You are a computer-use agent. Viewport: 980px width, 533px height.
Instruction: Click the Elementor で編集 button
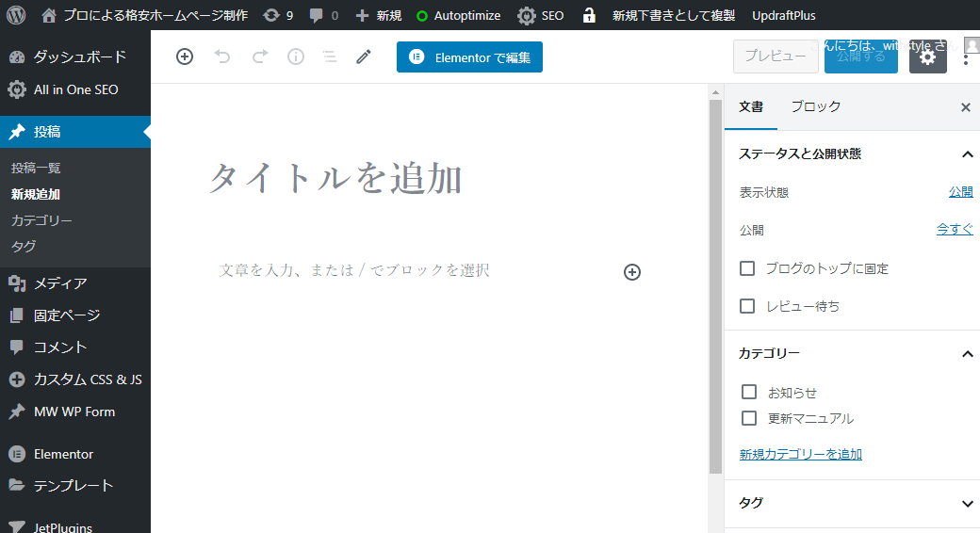click(x=469, y=57)
